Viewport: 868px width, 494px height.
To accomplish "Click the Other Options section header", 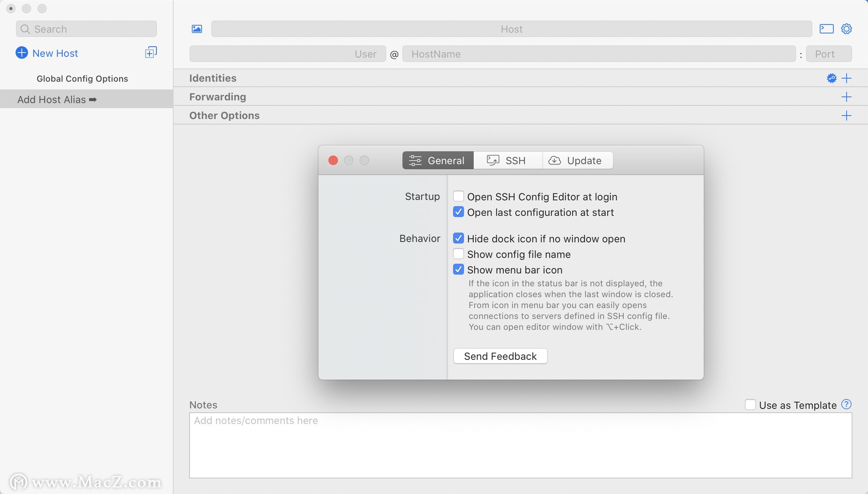I will (x=224, y=116).
